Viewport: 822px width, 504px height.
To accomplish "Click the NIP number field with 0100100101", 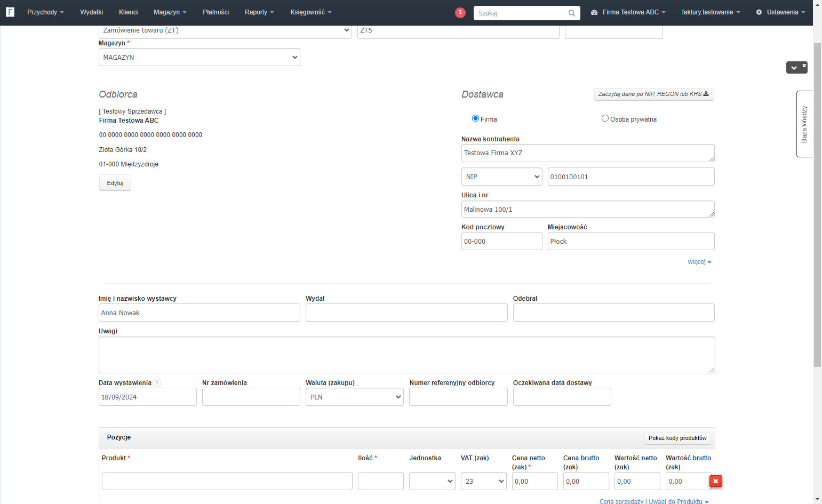I will pyautogui.click(x=631, y=177).
